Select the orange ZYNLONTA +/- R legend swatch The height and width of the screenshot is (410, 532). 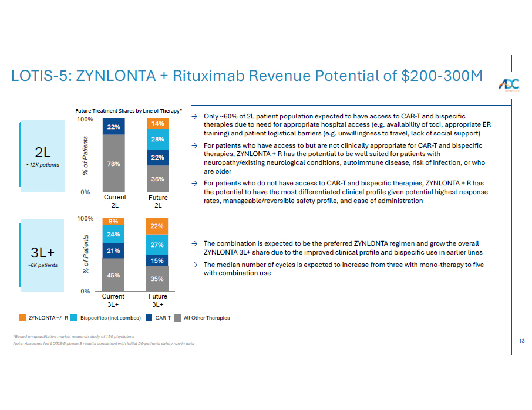click(23, 318)
